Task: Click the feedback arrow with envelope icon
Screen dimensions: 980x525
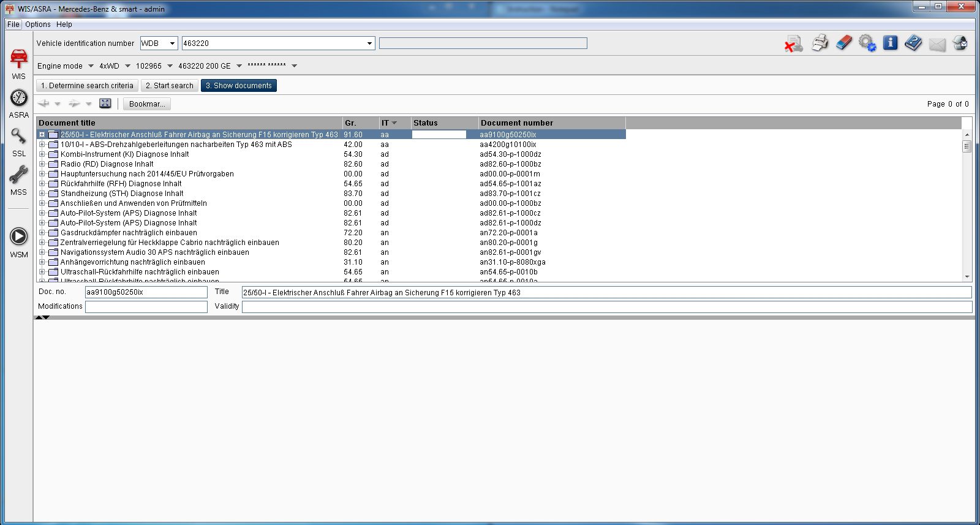Action: click(960, 43)
